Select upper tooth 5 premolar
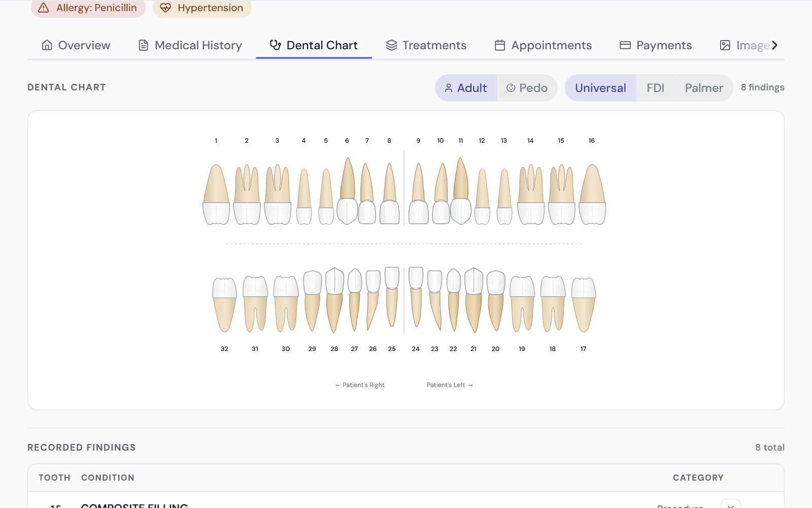Image resolution: width=812 pixels, height=508 pixels. coord(326,196)
